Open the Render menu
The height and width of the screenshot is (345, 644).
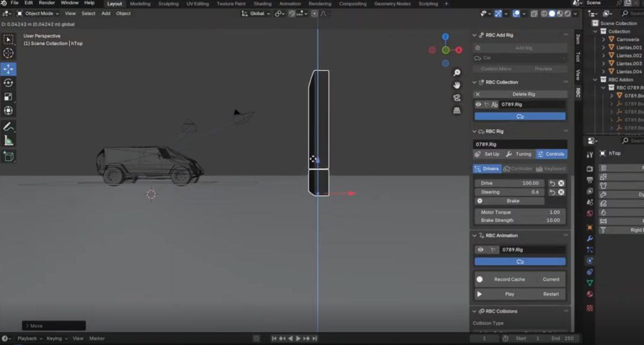coord(47,3)
